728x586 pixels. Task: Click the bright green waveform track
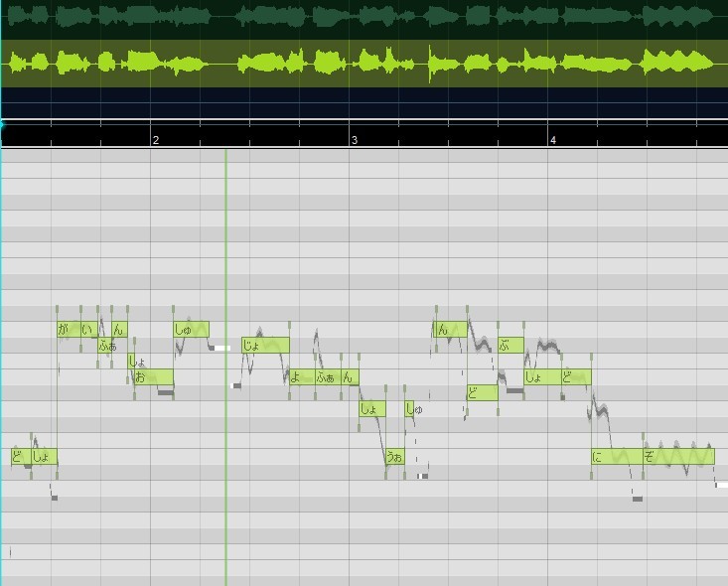pyautogui.click(x=364, y=64)
